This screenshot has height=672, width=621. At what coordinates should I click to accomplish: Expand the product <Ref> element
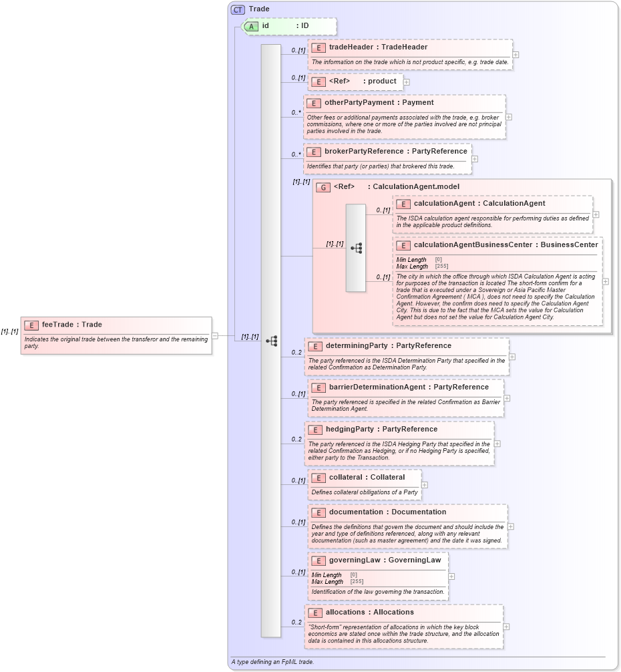click(407, 81)
